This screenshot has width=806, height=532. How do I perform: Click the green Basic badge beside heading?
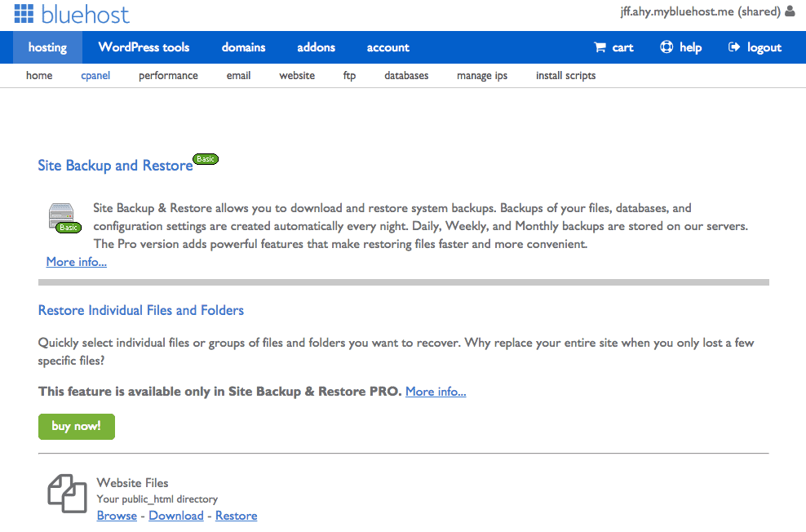206,159
